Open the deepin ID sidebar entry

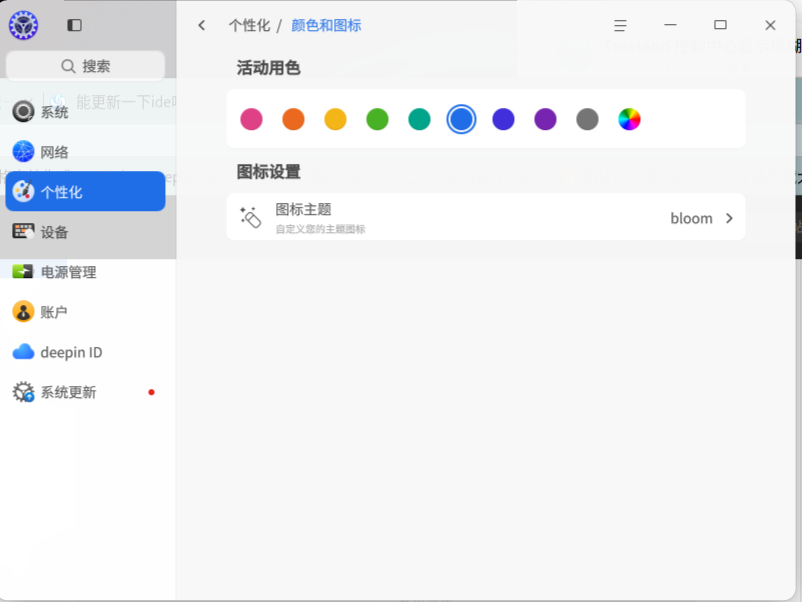(85, 352)
